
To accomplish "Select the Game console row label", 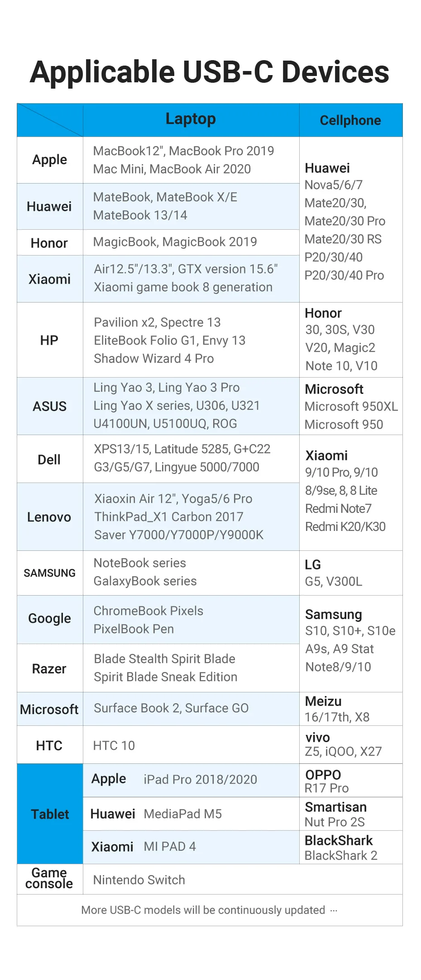I will pyautogui.click(x=49, y=878).
